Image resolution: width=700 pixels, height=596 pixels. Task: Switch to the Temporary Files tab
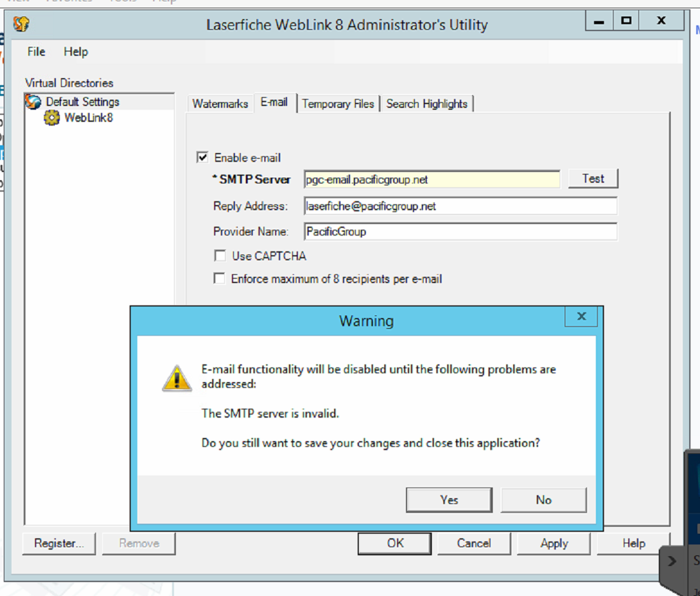(338, 103)
